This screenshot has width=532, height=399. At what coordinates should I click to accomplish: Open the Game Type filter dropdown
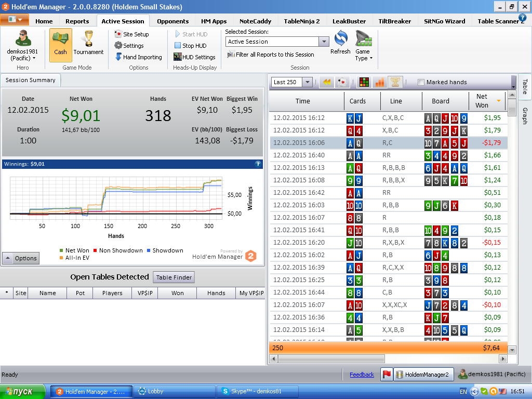coord(364,46)
